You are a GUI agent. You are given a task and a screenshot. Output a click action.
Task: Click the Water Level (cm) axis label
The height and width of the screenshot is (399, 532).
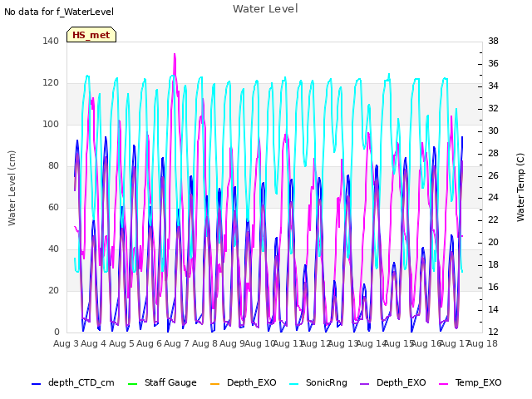[12, 189]
